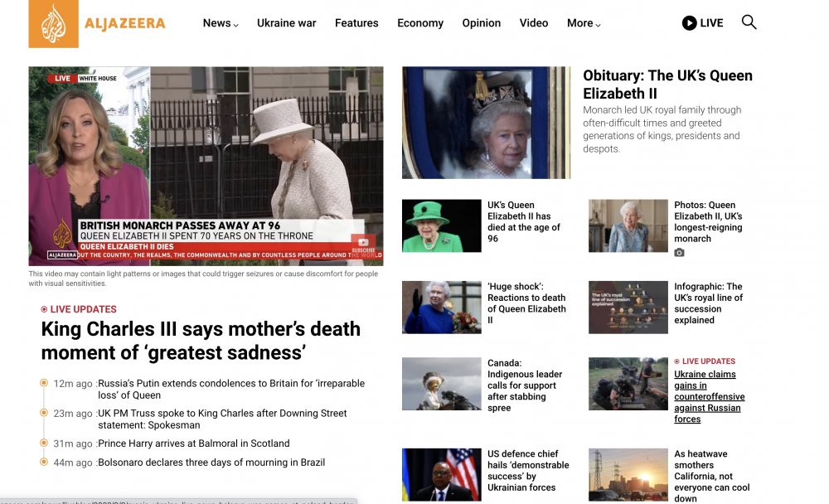829x504 pixels.
Task: Click the '31m ago' timestamp
Action: [x=73, y=443]
